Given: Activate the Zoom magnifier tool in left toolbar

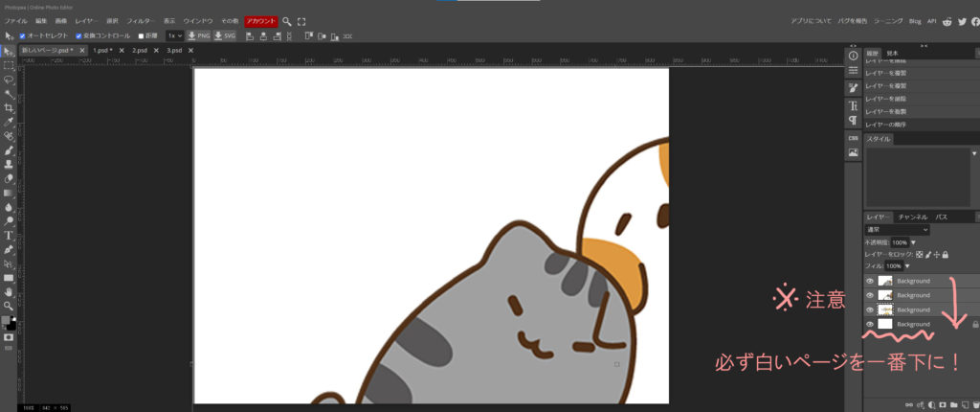Looking at the screenshot, I should (x=9, y=306).
